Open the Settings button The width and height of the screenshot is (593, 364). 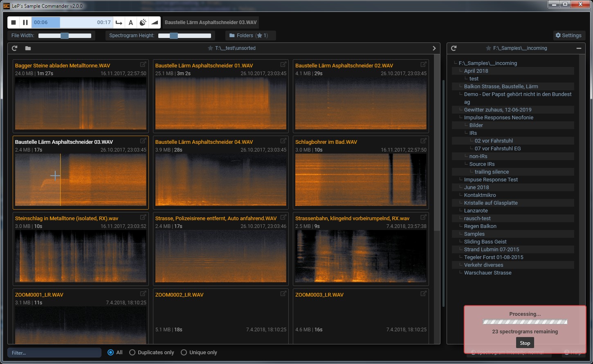[568, 36]
